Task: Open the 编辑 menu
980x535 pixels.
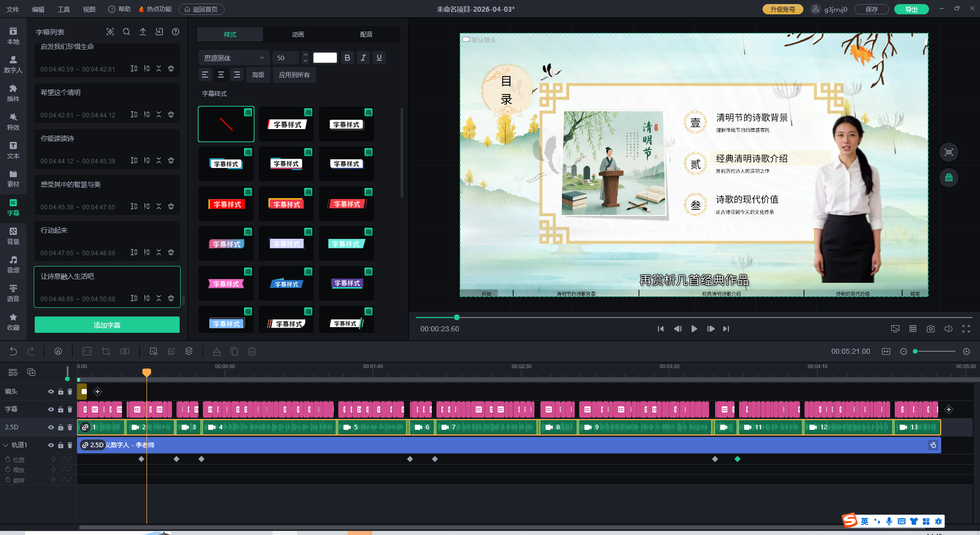Action: tap(38, 9)
